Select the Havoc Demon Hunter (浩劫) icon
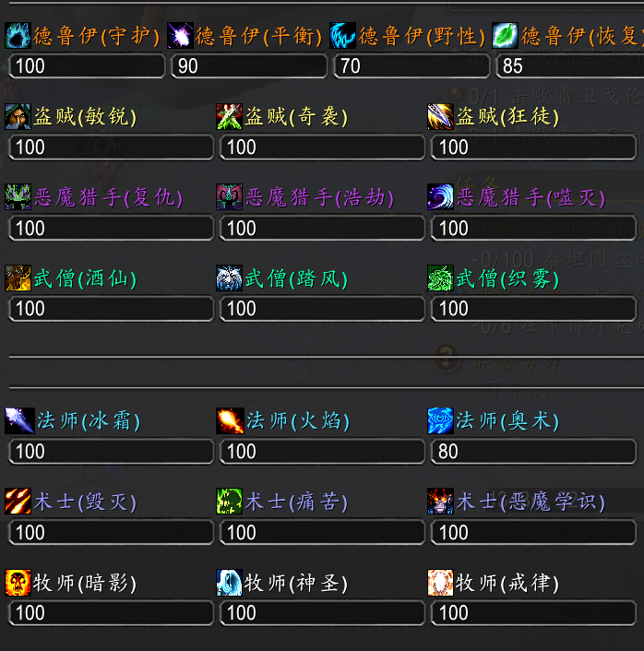Viewport: 644px width, 651px height. click(x=230, y=197)
